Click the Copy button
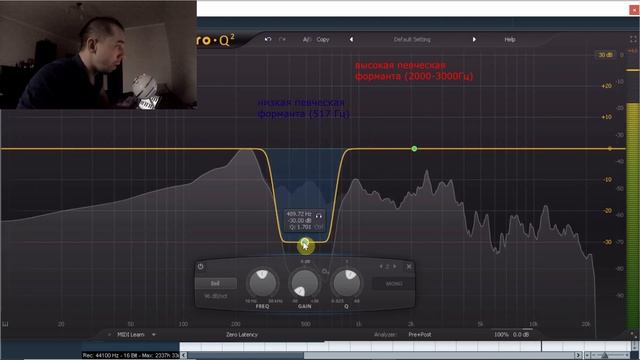The image size is (640, 360). tap(323, 39)
